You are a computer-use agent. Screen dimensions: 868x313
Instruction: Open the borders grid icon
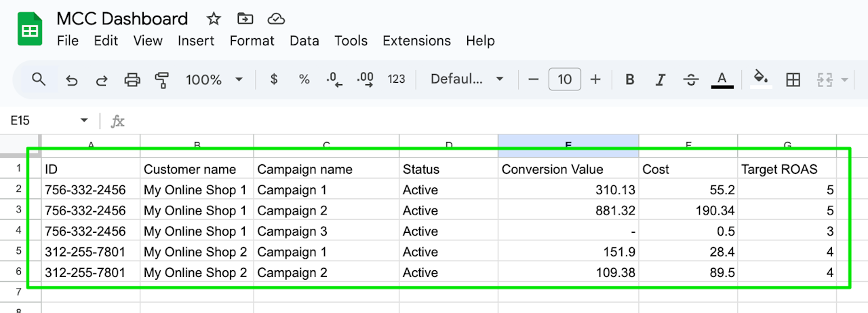click(x=793, y=80)
